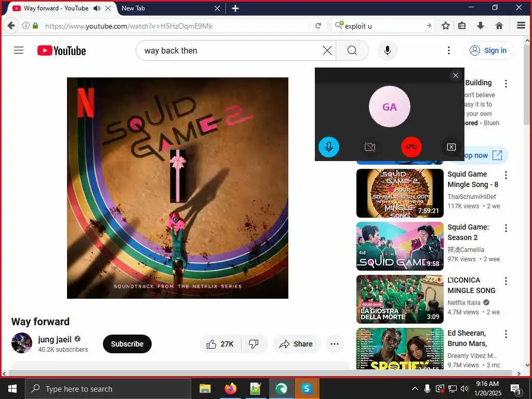
Task: Close the call overlay window
Action: pyautogui.click(x=456, y=75)
